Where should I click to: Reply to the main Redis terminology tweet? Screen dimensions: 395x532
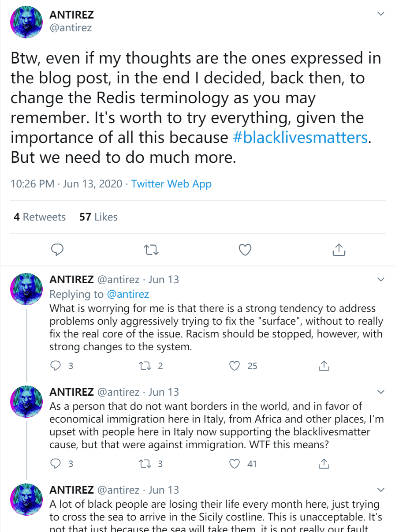pos(58,250)
